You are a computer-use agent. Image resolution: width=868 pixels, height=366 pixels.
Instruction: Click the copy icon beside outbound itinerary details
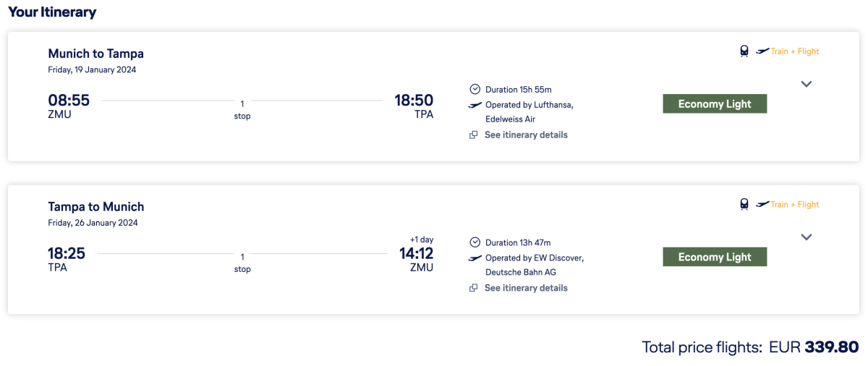tap(474, 135)
